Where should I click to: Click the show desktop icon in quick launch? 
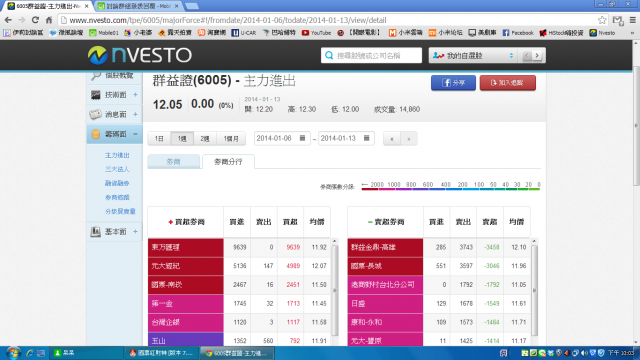click(x=41, y=353)
